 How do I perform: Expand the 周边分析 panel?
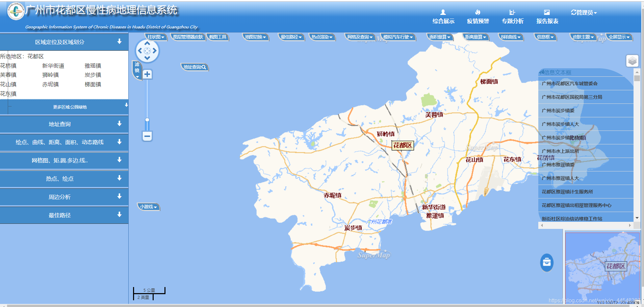click(64, 197)
